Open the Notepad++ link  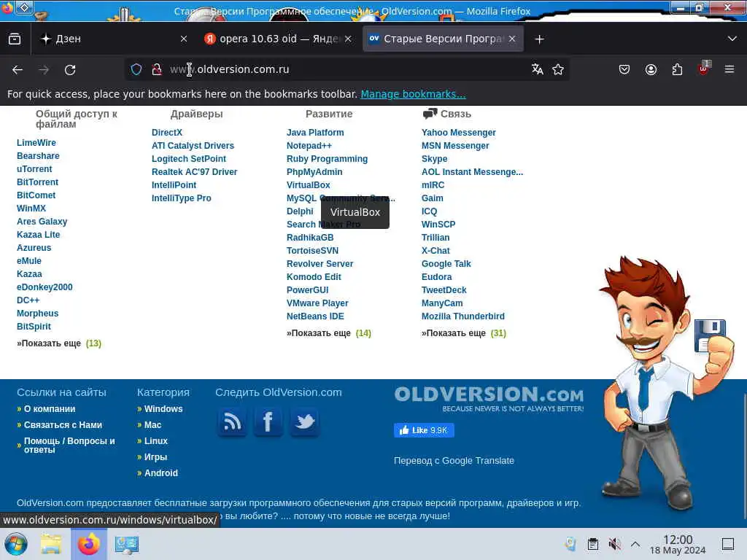pos(309,146)
